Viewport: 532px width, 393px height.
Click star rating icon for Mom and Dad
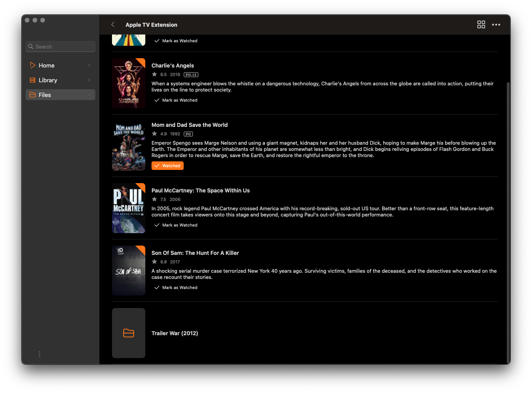point(154,134)
